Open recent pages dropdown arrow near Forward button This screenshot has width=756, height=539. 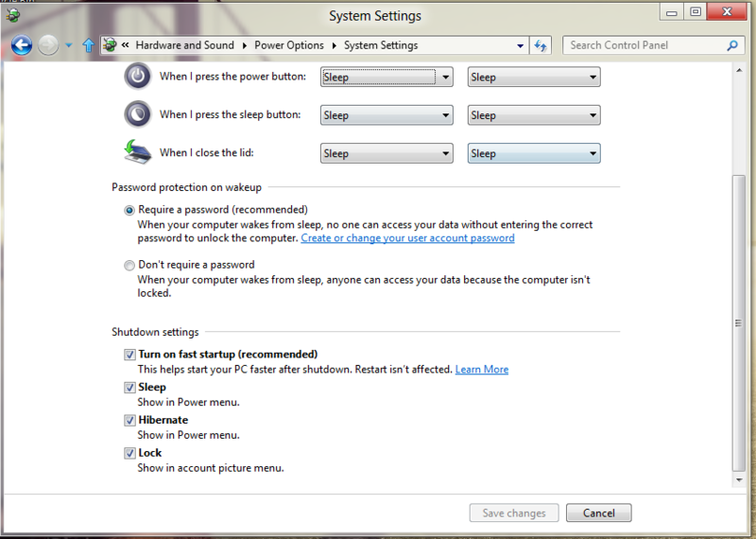[x=68, y=45]
